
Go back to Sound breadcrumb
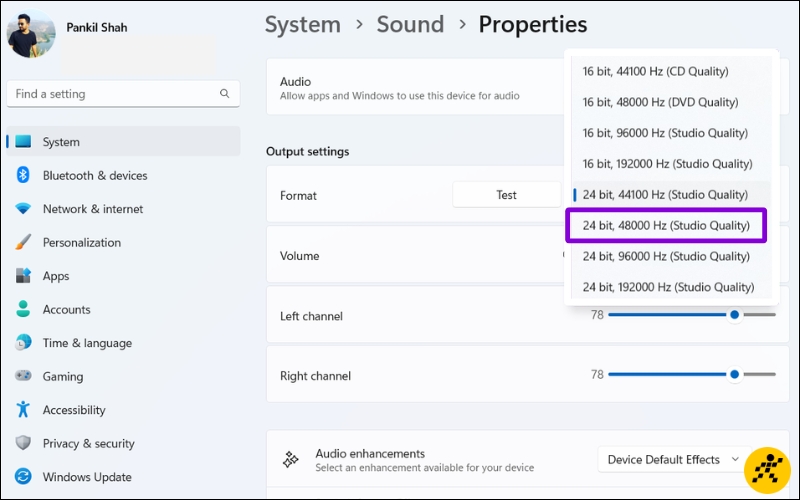pyautogui.click(x=410, y=24)
